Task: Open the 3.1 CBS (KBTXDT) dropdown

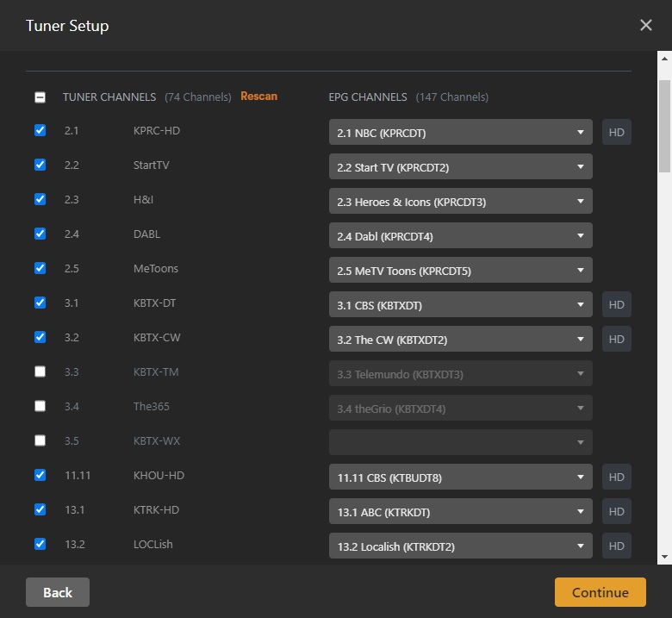Action: pos(460,304)
